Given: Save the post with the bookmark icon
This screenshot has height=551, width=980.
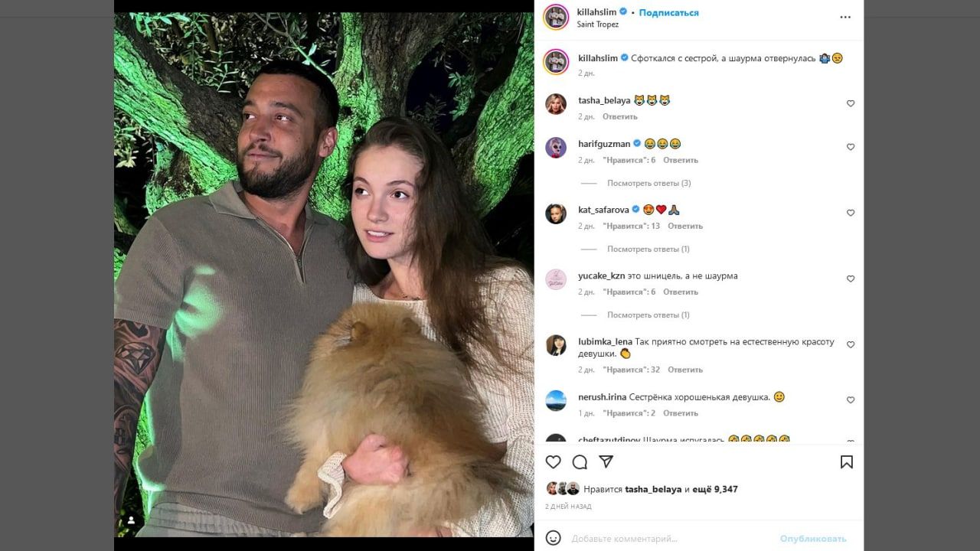Looking at the screenshot, I should 846,462.
